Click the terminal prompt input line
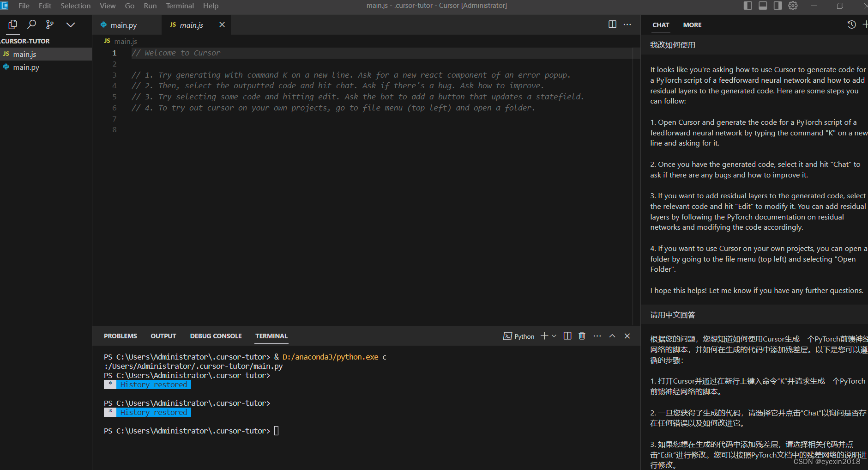 tap(192, 431)
